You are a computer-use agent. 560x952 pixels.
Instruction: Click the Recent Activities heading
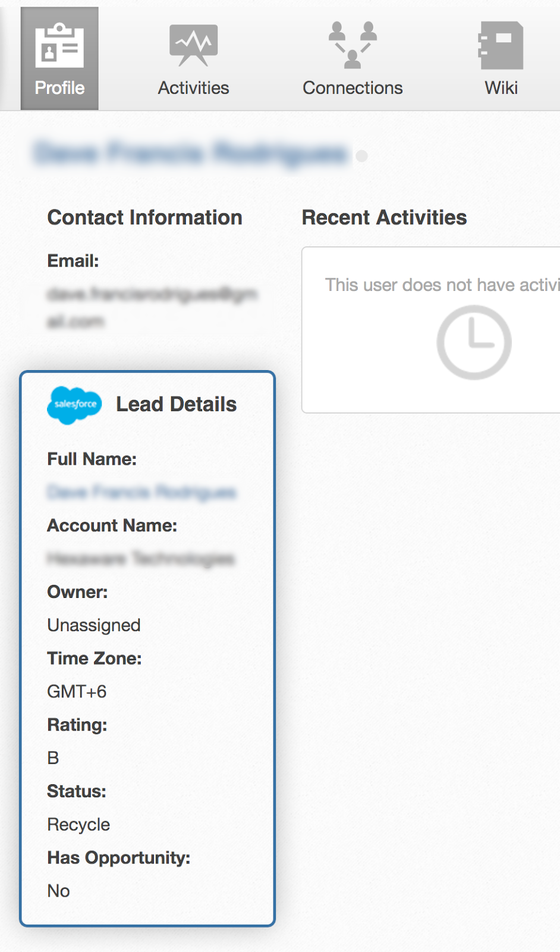[384, 218]
